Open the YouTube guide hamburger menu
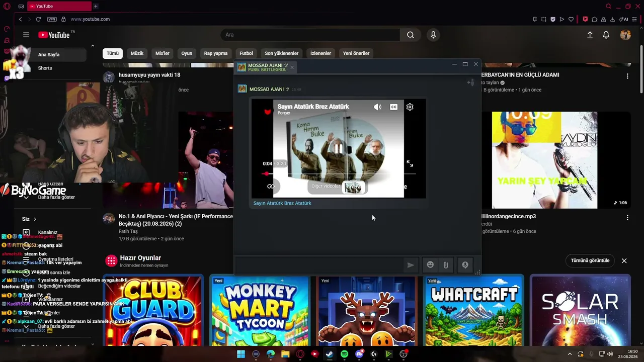 coord(26,35)
